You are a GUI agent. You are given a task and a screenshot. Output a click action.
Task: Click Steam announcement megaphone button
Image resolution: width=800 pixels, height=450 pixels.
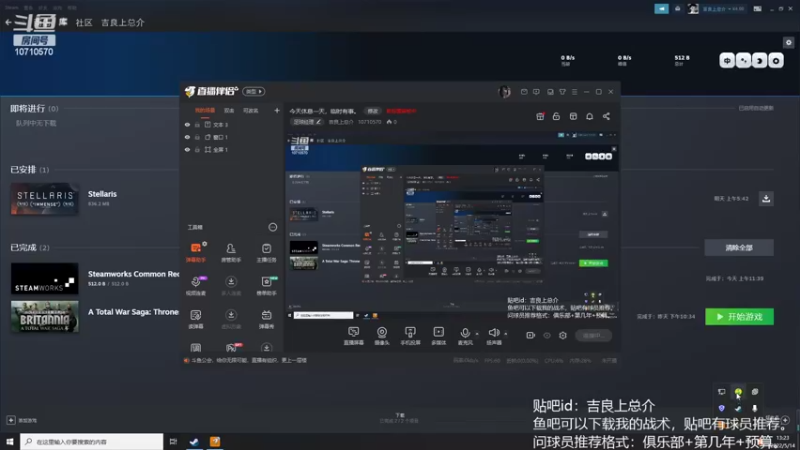[661, 9]
